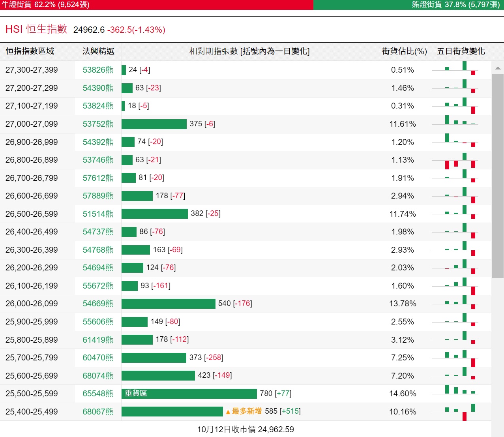The width and height of the screenshot is (504, 437).
Task: Click the 10.16% share value
Action: (403, 412)
